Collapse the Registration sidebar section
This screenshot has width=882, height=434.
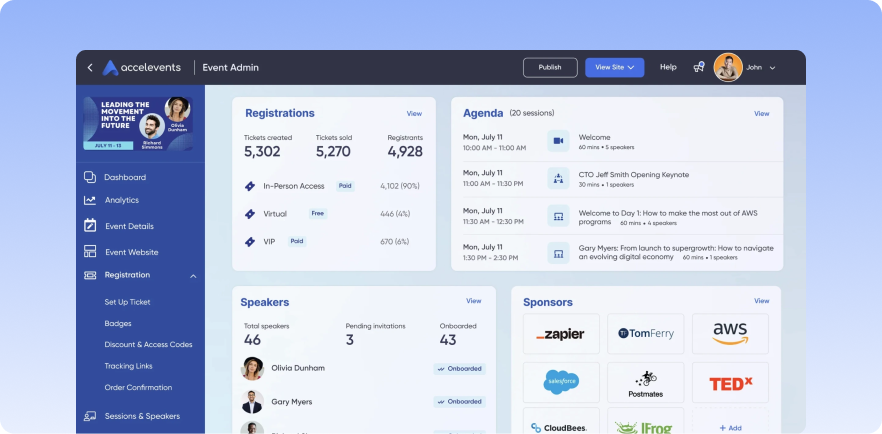(193, 276)
